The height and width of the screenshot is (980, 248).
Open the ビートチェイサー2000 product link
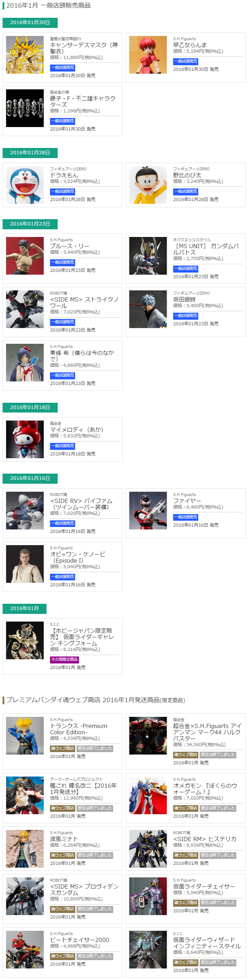click(x=80, y=940)
